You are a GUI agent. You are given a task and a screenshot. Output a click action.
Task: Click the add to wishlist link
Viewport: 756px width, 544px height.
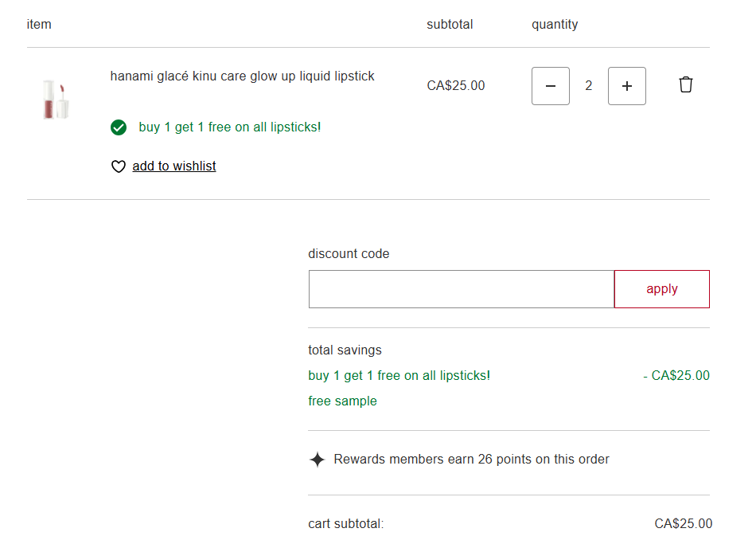174,166
